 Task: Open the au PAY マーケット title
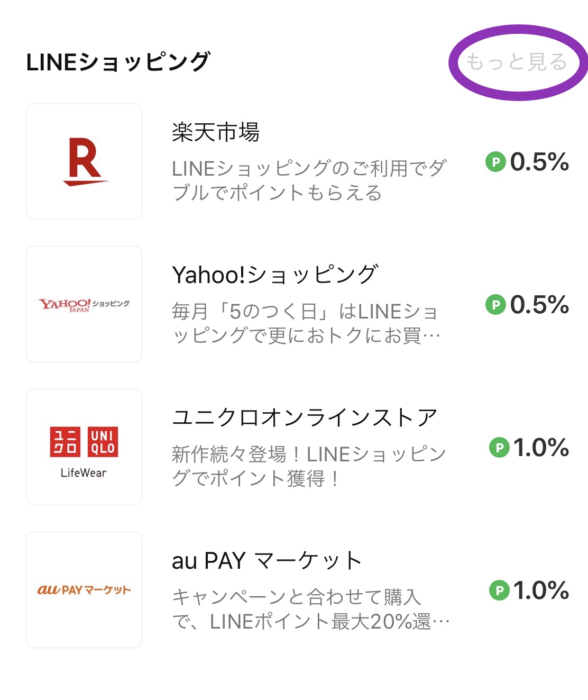click(x=267, y=561)
